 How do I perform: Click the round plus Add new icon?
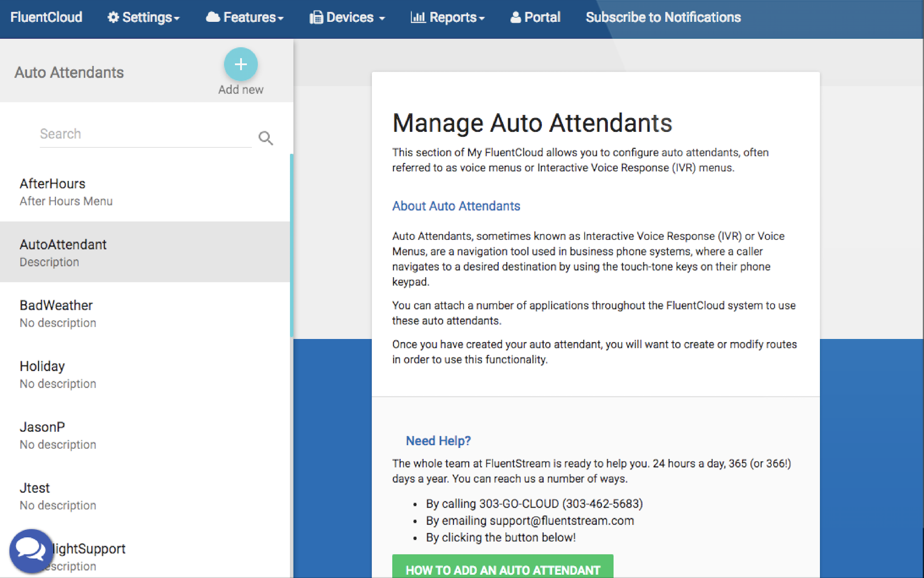point(241,65)
